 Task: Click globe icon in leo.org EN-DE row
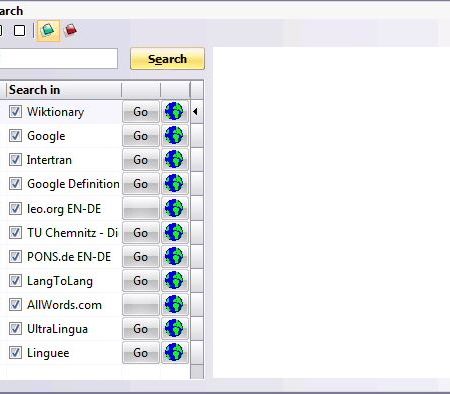coord(174,208)
